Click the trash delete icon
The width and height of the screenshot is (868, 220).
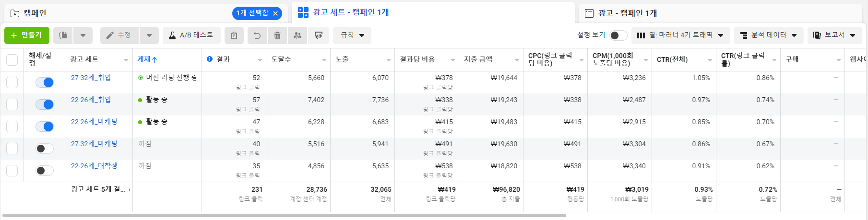click(x=277, y=35)
